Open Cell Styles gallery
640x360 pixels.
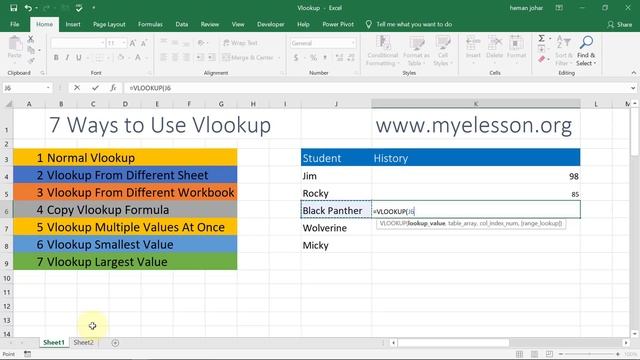click(x=442, y=51)
